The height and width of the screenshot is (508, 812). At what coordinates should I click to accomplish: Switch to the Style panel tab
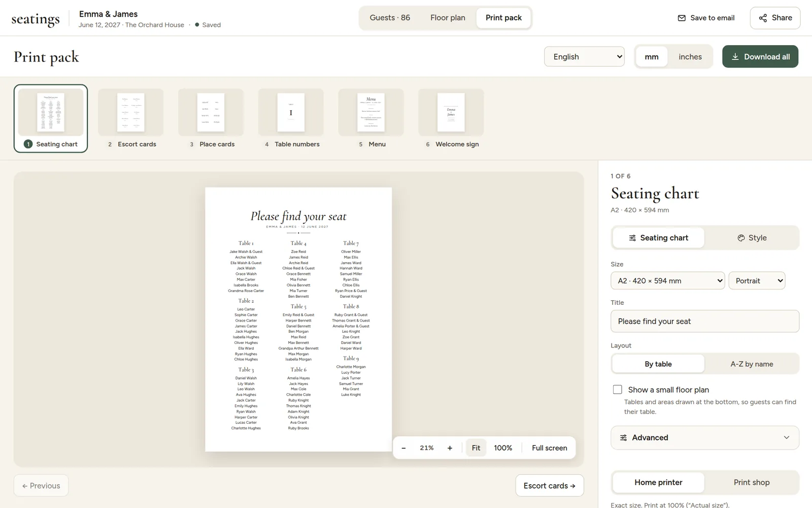(x=752, y=238)
